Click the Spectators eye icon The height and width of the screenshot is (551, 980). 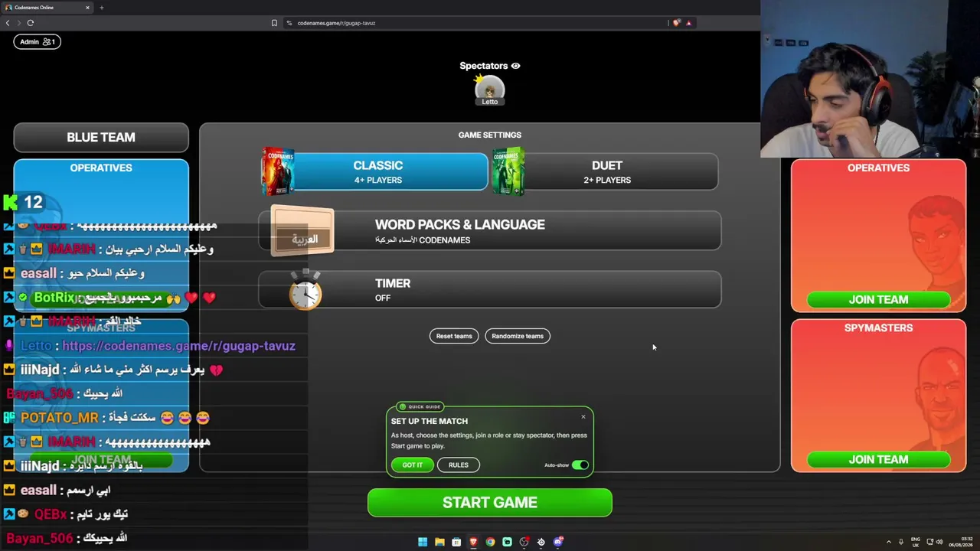[515, 66]
